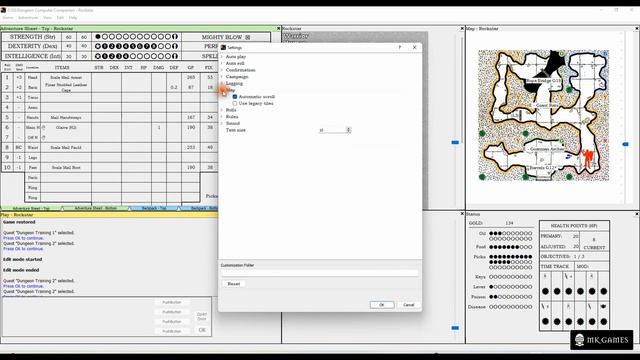Click the Rope Bridge G13 map label
Viewport: 640px width, 360px height.
pos(543,81)
